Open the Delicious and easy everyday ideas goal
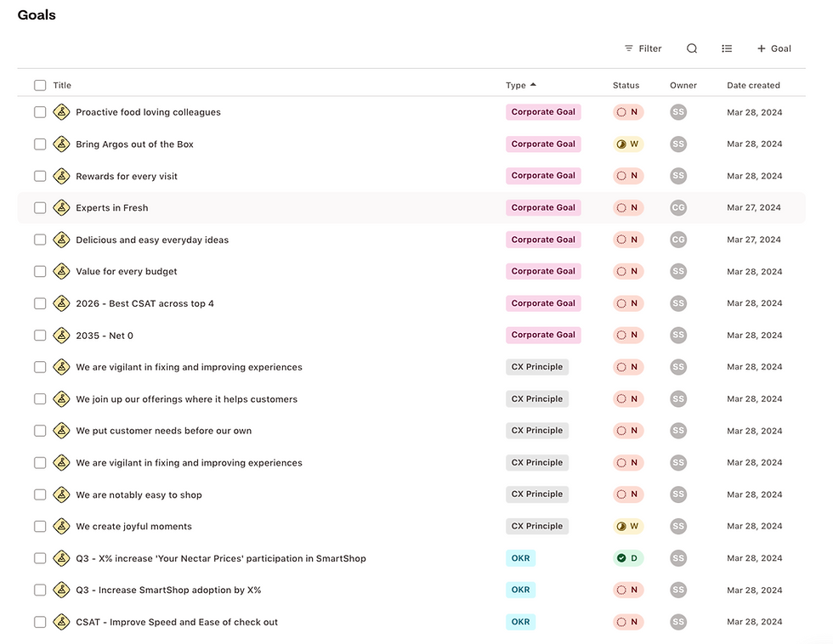 pyautogui.click(x=152, y=240)
